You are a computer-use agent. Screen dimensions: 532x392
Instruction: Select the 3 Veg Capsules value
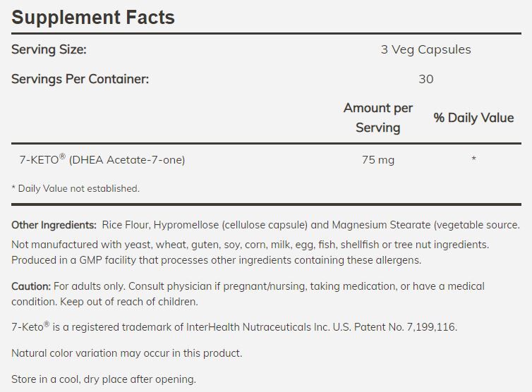(425, 49)
